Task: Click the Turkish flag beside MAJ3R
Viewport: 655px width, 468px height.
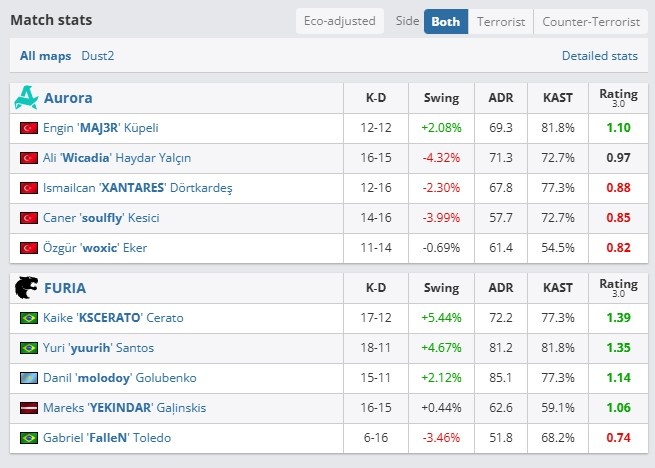Action: (x=29, y=128)
